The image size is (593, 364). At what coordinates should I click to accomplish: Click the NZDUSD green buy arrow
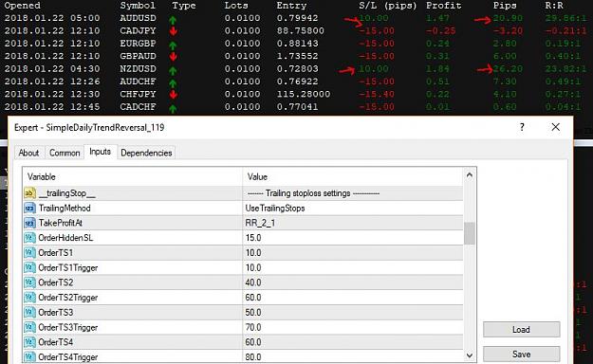click(x=173, y=71)
